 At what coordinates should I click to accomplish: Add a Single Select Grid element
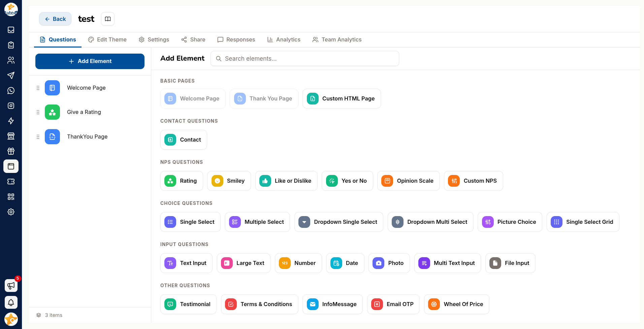pos(583,222)
